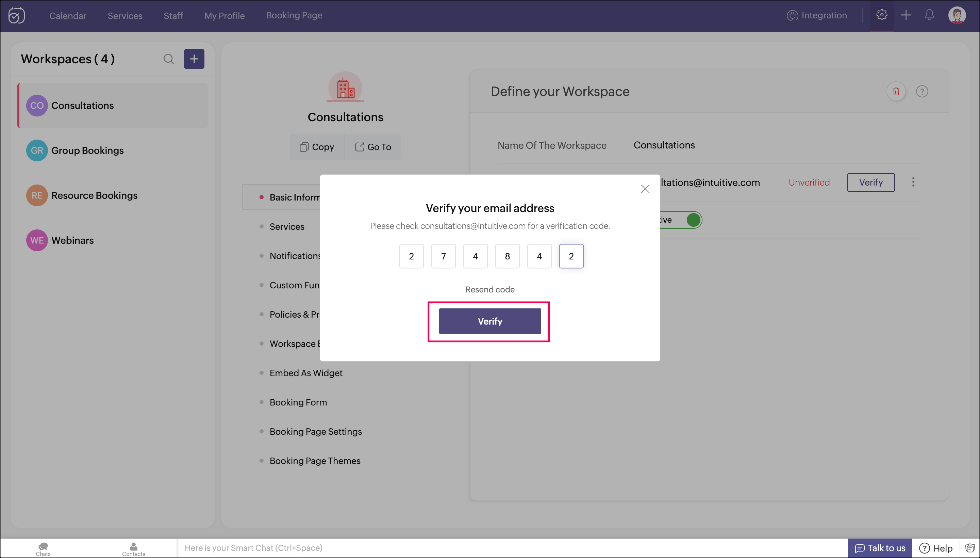Viewport: 980px width, 558px height.
Task: Open the three-dot menu beside email
Action: pos(913,182)
